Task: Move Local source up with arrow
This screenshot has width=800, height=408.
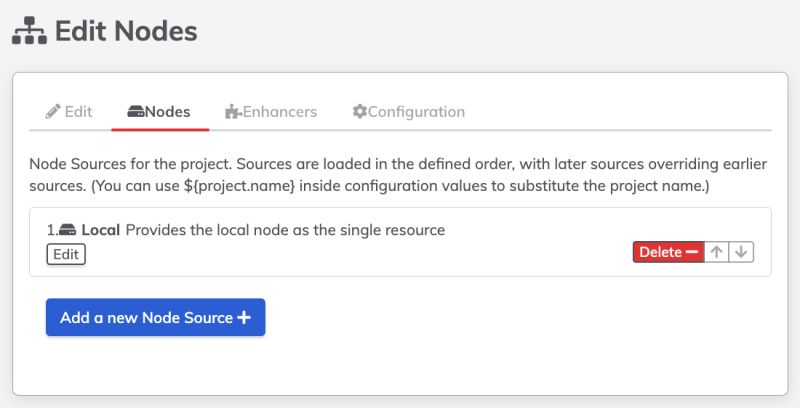Action: [717, 252]
